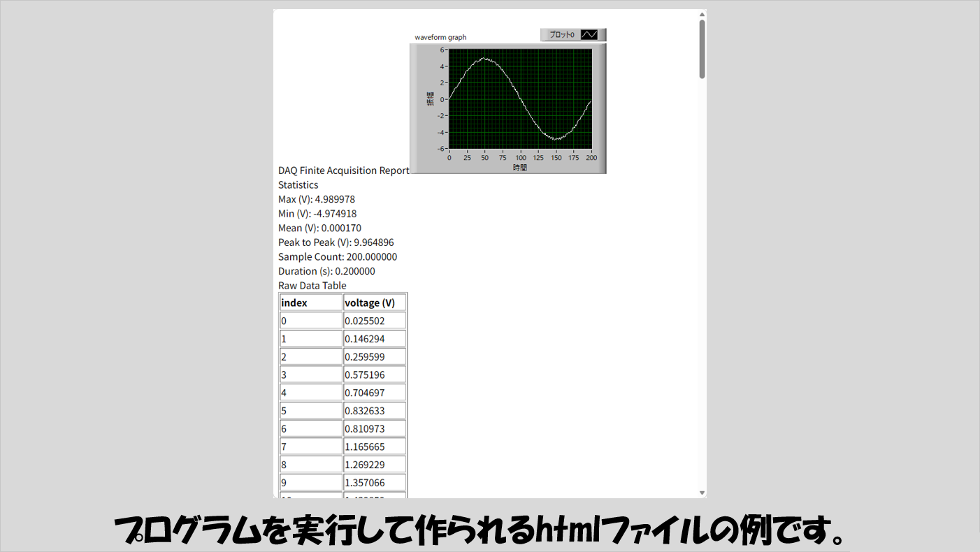Viewport: 980px width, 552px height.
Task: Click the waveform graph title label
Action: (x=440, y=37)
